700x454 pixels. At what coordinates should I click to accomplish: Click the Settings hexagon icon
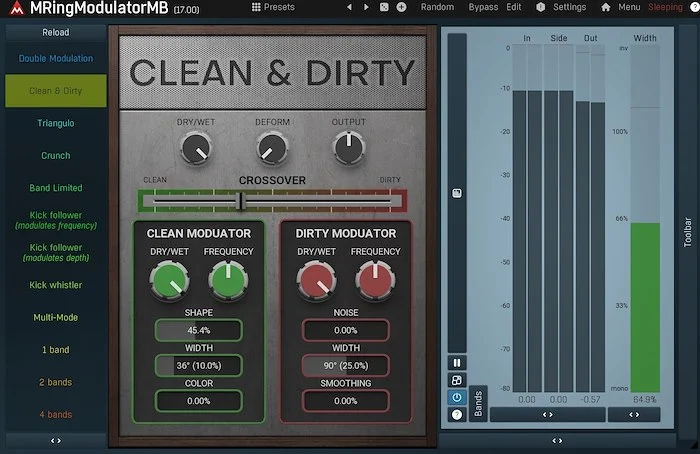click(541, 7)
